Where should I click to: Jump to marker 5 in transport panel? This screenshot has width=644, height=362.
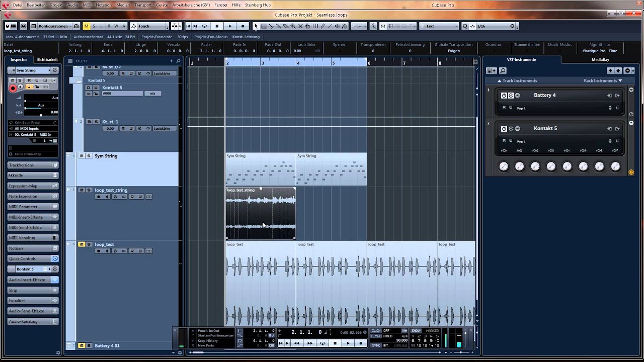(437, 336)
